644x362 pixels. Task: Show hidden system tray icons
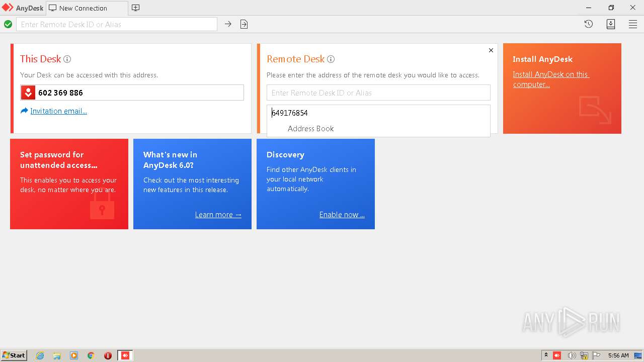(x=546, y=355)
